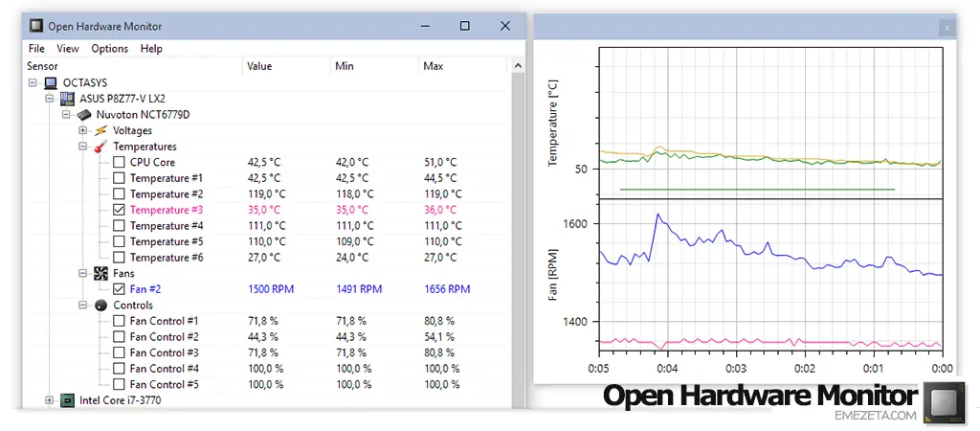980x431 pixels.
Task: Select the OCTASYS tree label
Action: [85, 83]
